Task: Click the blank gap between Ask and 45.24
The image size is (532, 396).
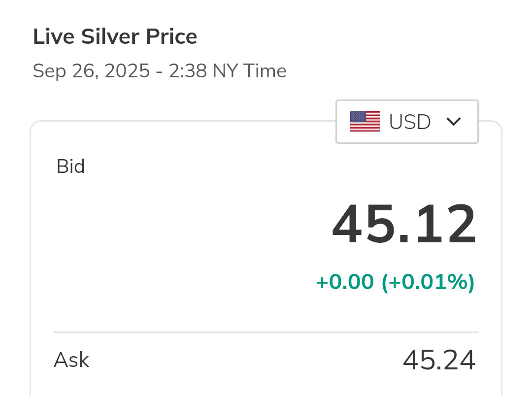Action: [x=246, y=360]
